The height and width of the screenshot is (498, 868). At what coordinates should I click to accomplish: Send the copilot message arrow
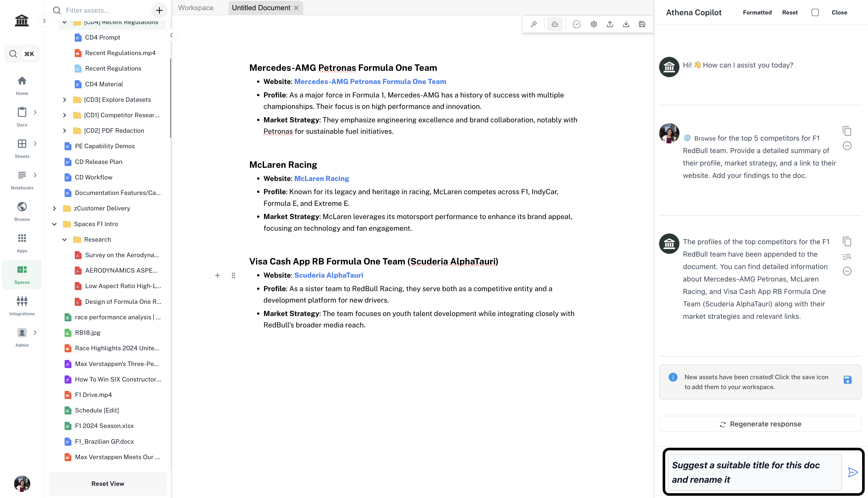[x=853, y=472]
